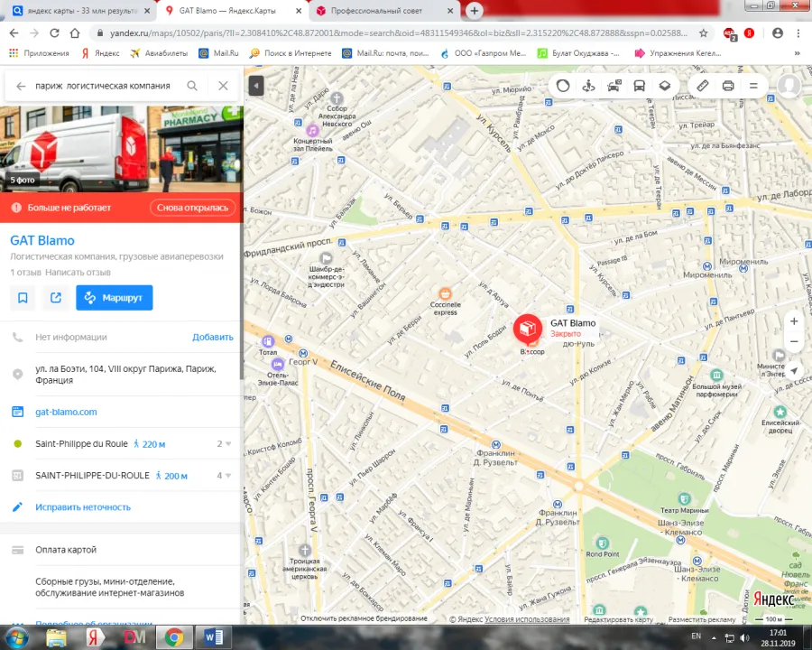Bookmark this page with the star icon
This screenshot has height=650, width=812.
[x=703, y=33]
